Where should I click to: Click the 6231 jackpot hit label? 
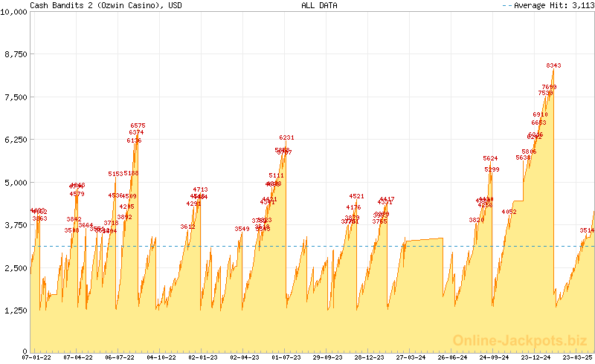[x=286, y=137]
